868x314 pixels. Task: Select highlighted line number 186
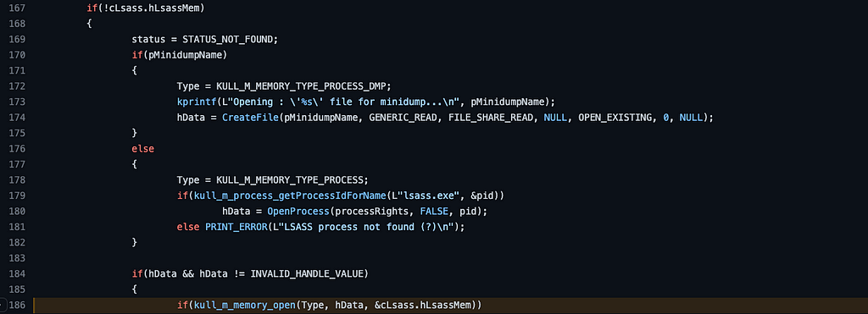[18, 306]
